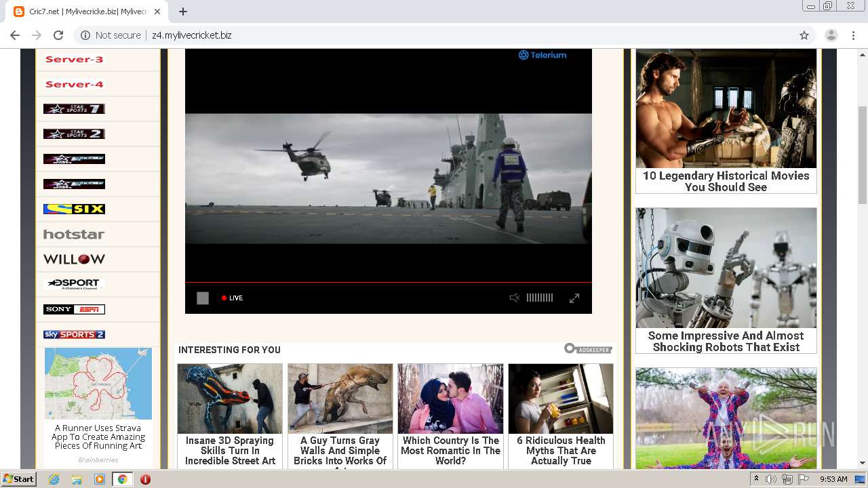Open robots ad image
The image size is (868, 488).
point(726,268)
